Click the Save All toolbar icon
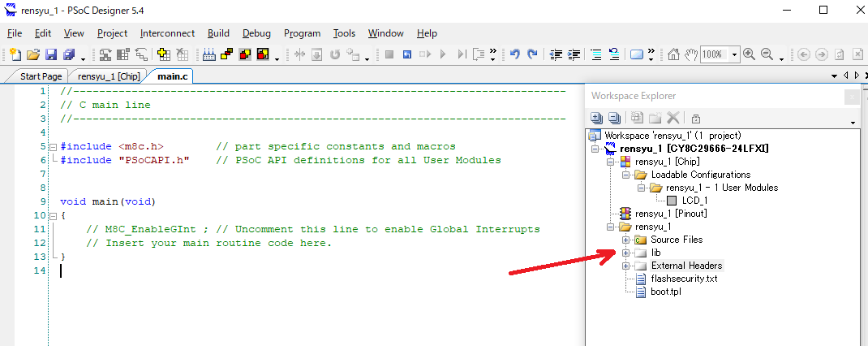The image size is (868, 346). [69, 54]
